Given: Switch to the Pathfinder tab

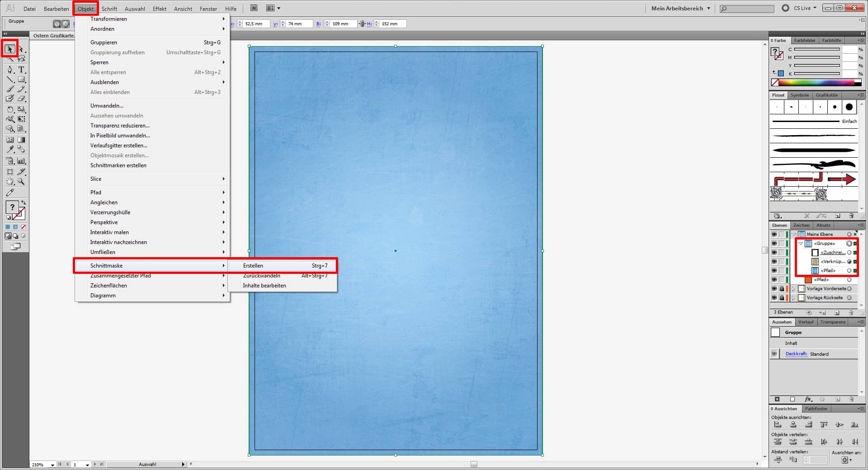Looking at the screenshot, I should (x=816, y=409).
